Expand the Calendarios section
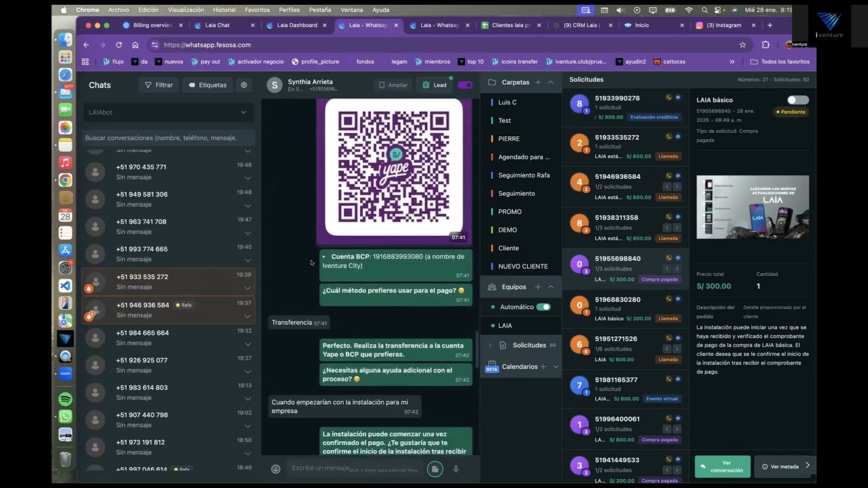 tap(556, 367)
